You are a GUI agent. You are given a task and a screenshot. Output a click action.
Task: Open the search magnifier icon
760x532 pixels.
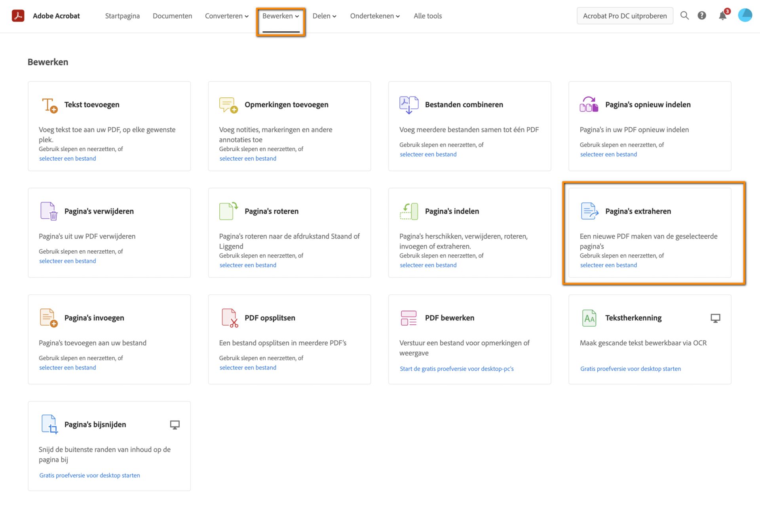[x=684, y=15]
